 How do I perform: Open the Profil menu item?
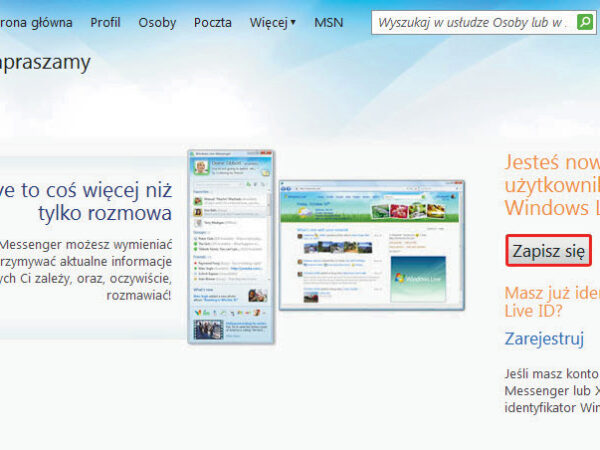(105, 21)
